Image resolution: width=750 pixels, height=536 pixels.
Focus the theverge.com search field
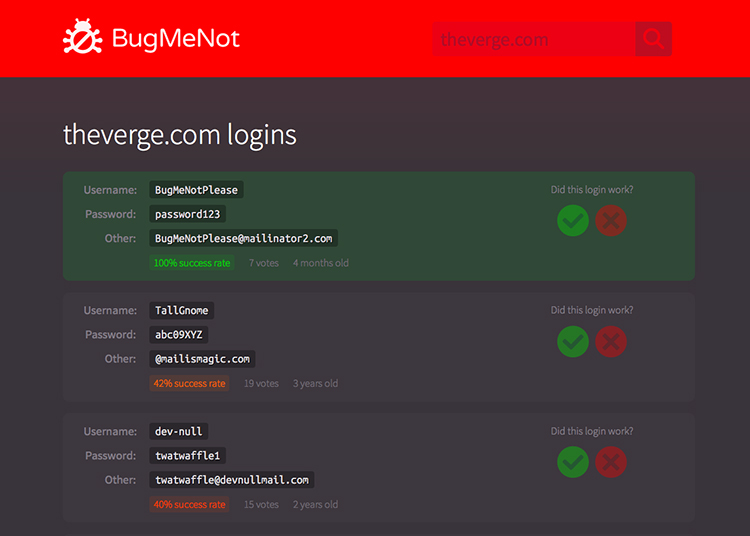pyautogui.click(x=534, y=39)
